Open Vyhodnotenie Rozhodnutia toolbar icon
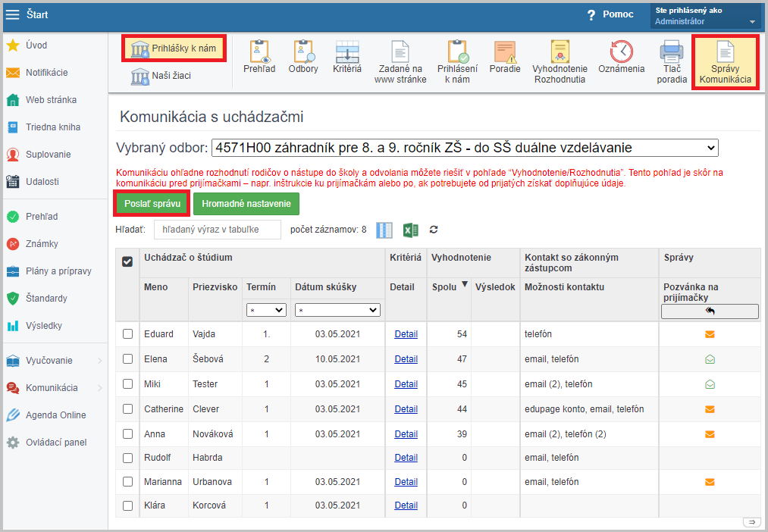The height and width of the screenshot is (532, 768). (x=560, y=62)
